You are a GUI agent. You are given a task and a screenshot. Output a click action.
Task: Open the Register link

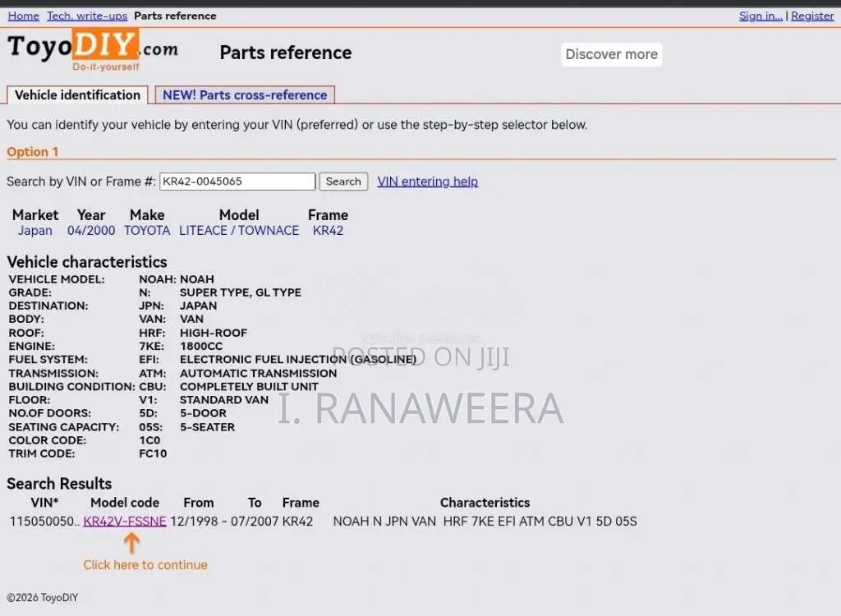[812, 16]
